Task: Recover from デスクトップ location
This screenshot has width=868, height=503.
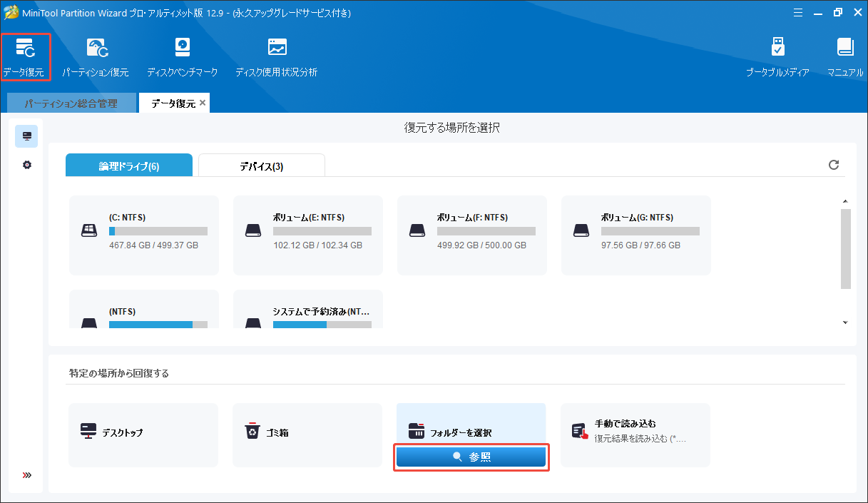Action: pos(143,435)
